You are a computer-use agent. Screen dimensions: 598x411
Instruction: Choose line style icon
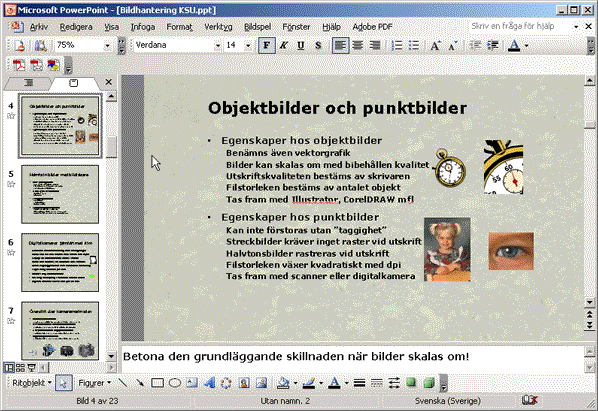359,383
